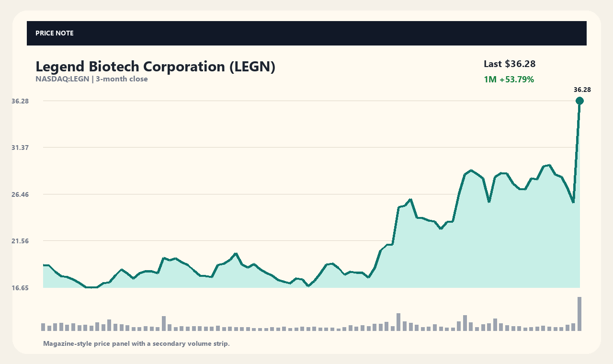Click the 31.37 y-axis label
This screenshot has height=364, width=613.
pyautogui.click(x=20, y=148)
